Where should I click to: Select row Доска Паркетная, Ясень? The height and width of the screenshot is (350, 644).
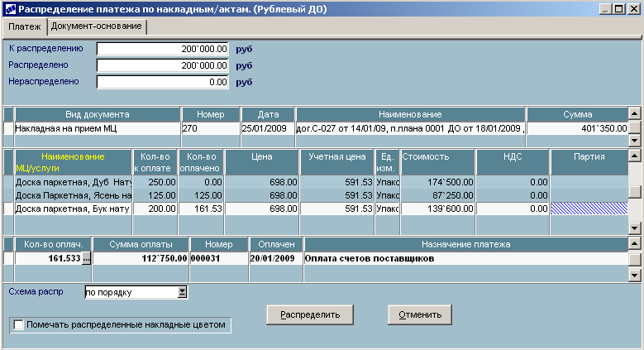tap(316, 195)
